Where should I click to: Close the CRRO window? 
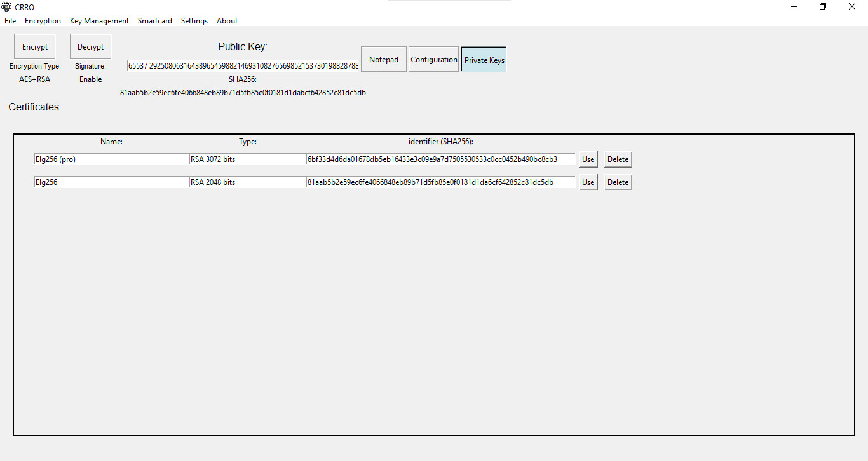[x=852, y=7]
